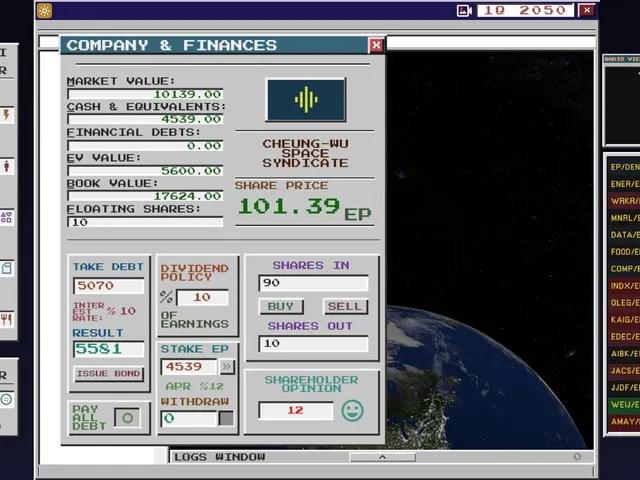Click the APR %12 stake rate text

click(x=194, y=386)
